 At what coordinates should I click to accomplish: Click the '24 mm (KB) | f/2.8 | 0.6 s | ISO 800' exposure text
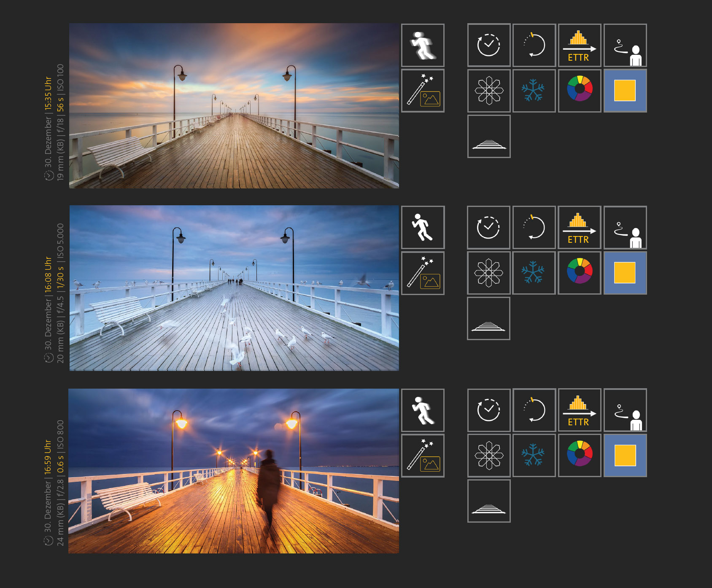pos(60,483)
